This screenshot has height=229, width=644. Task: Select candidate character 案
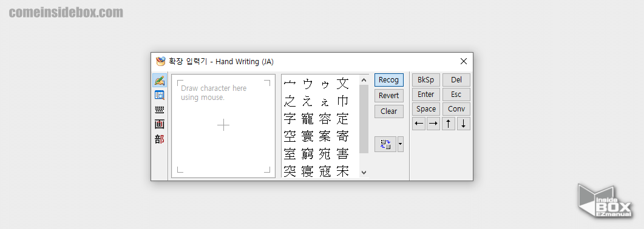(x=325, y=136)
